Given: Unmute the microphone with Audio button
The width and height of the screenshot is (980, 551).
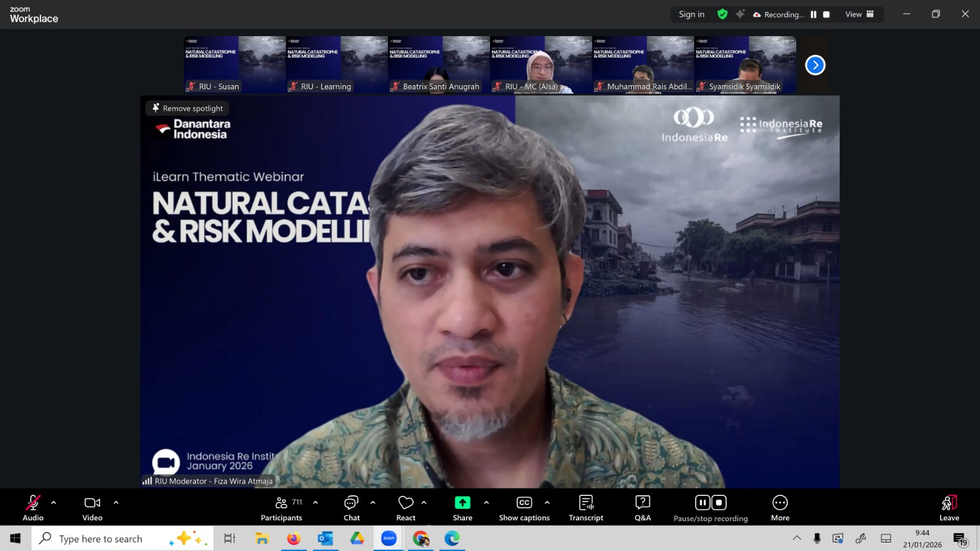Looking at the screenshot, I should 33,508.
